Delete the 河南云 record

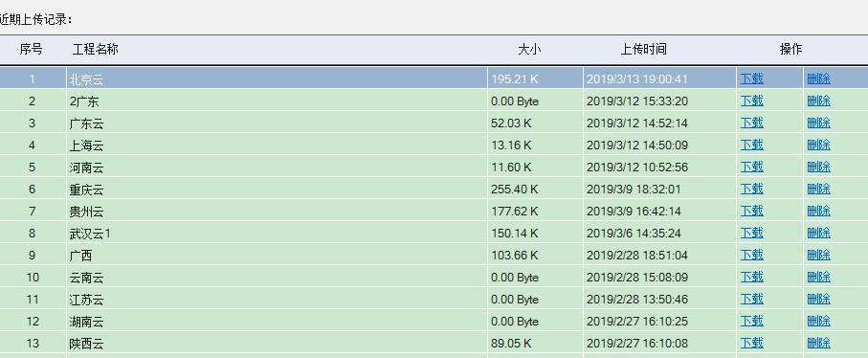click(x=819, y=167)
